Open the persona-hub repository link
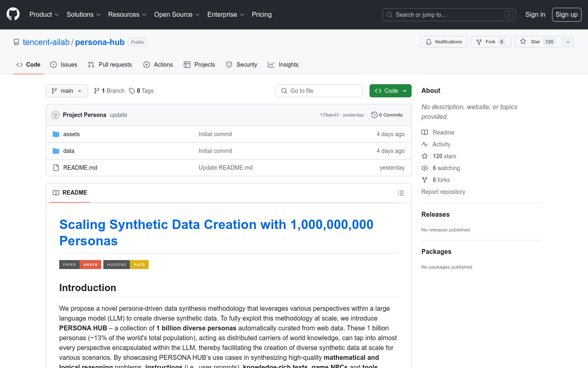This screenshot has height=368, width=588. coord(100,42)
